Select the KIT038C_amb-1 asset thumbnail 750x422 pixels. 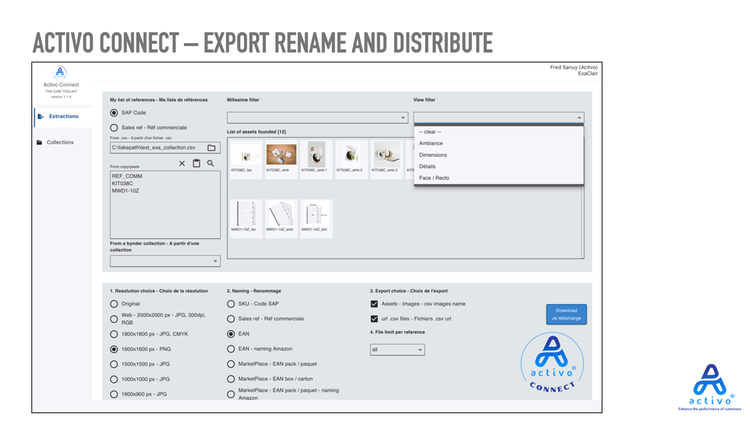tap(316, 158)
